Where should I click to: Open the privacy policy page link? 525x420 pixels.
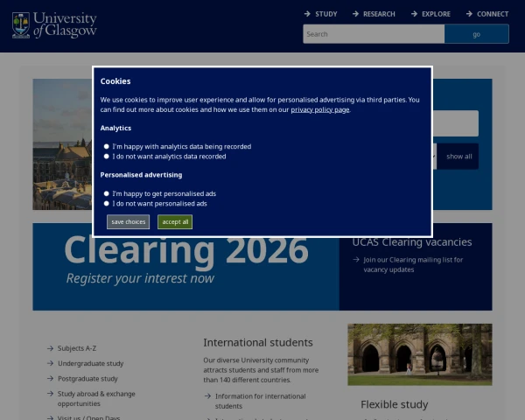tap(319, 109)
